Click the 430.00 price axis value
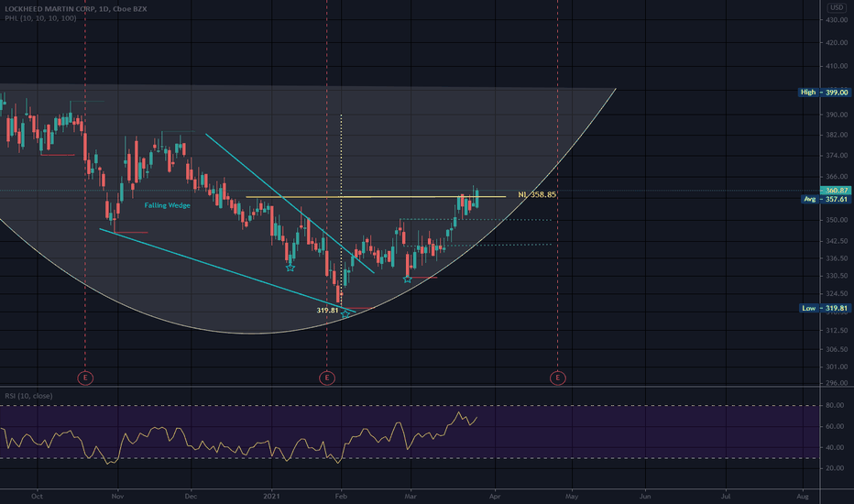 [x=837, y=19]
